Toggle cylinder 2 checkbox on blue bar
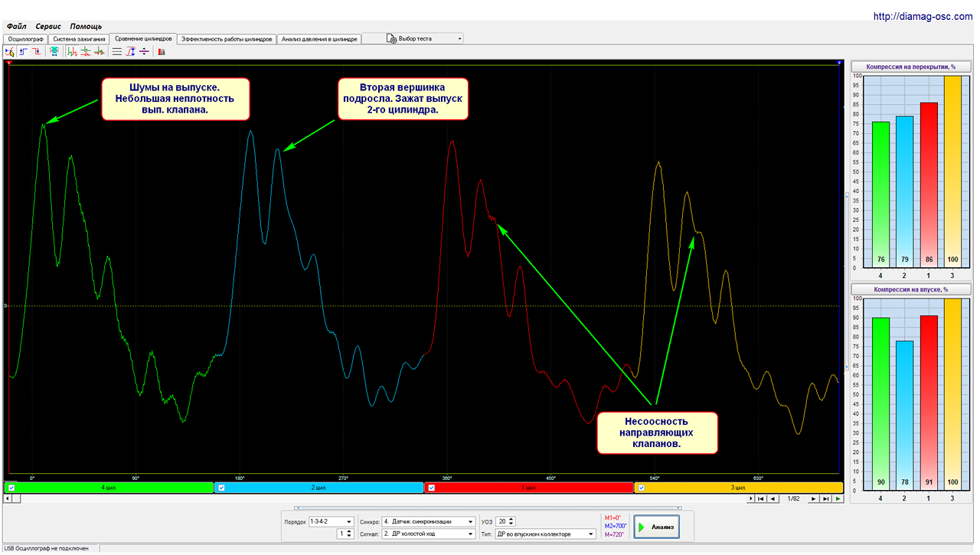Viewport: 980px width, 555px height. [222, 488]
